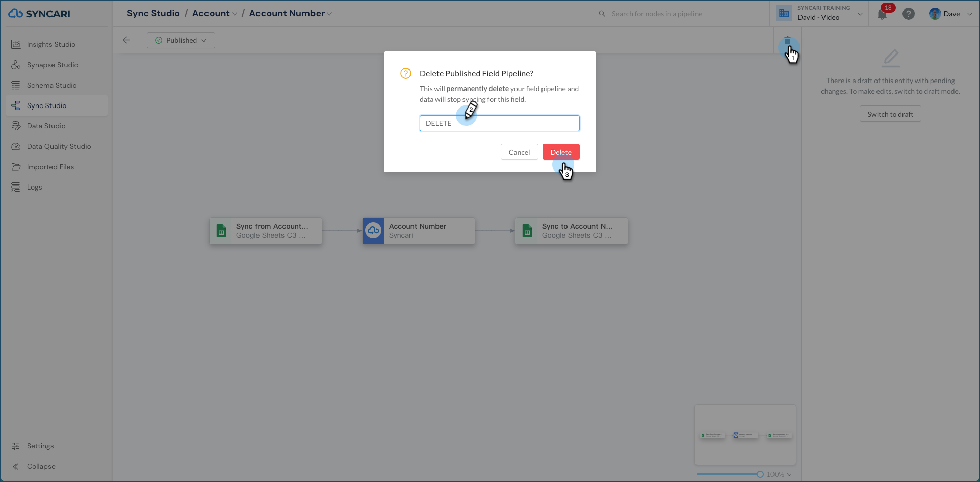
Task: Click the Syncari cloud icon on node
Action: click(x=373, y=231)
